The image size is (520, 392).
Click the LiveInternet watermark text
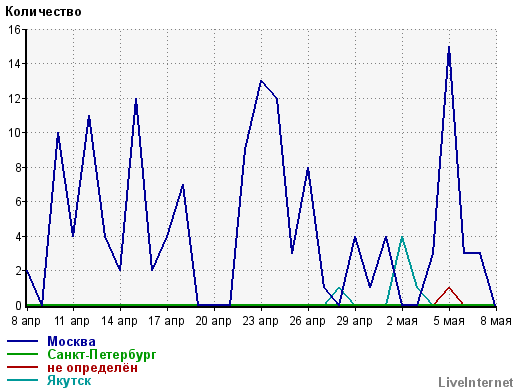(x=476, y=382)
